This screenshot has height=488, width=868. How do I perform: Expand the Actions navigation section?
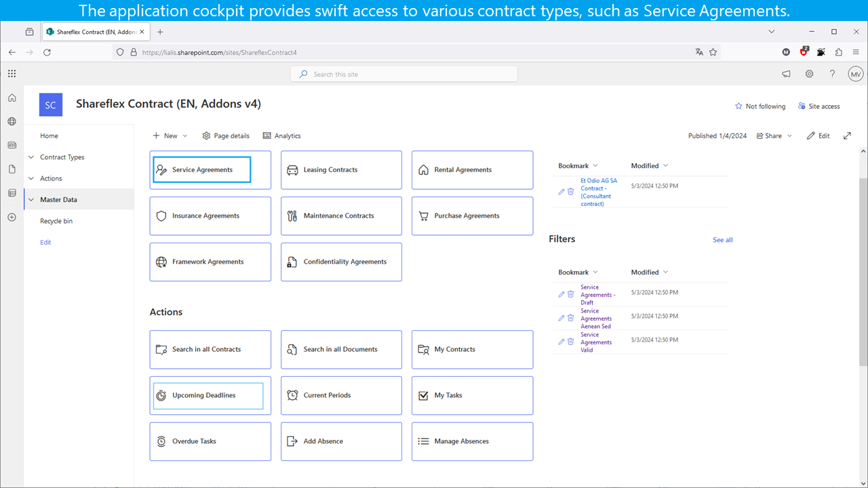(31, 178)
